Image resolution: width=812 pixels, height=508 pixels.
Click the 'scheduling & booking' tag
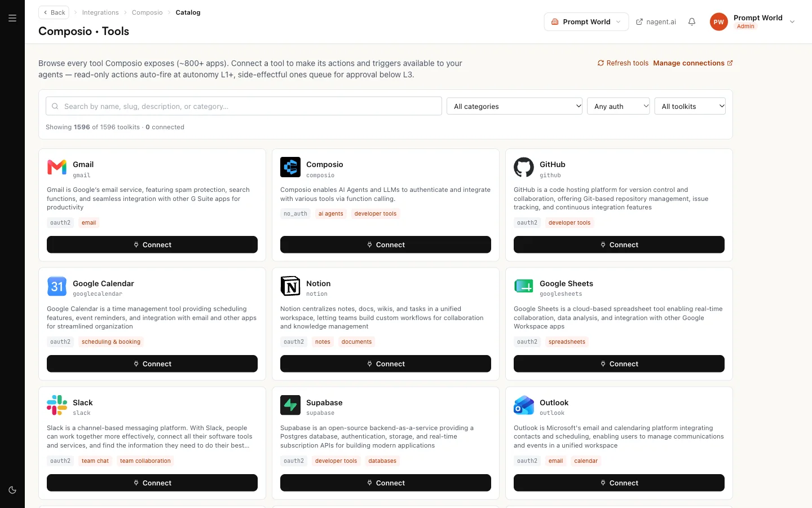(x=111, y=342)
